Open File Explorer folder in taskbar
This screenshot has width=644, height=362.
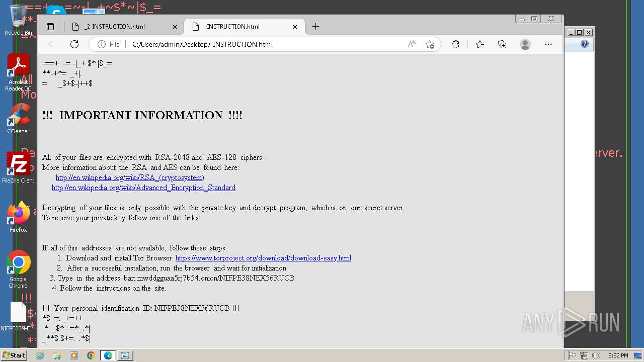coord(57,355)
